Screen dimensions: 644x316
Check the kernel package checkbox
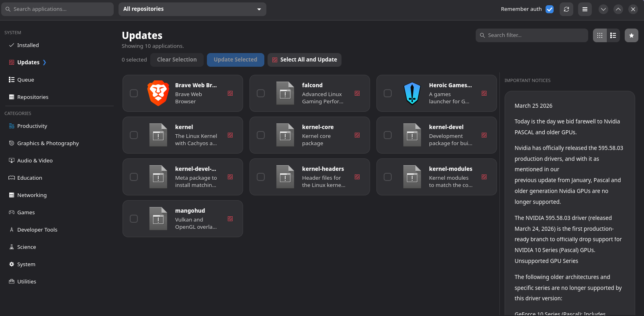coord(134,135)
